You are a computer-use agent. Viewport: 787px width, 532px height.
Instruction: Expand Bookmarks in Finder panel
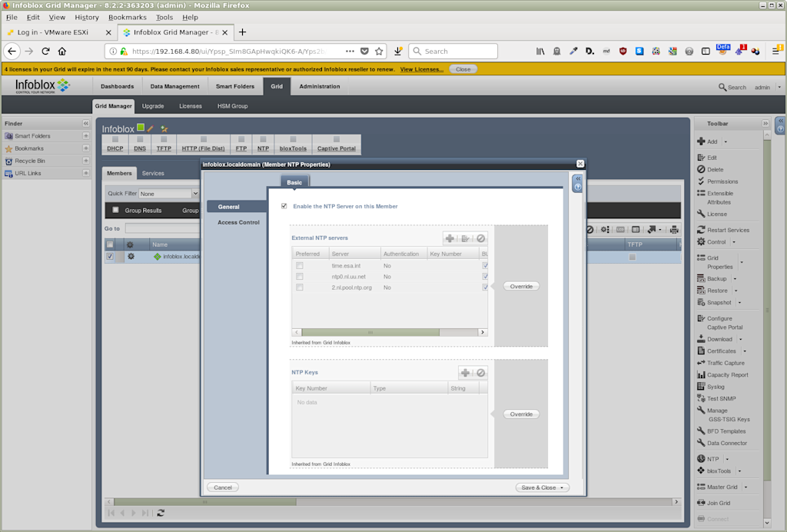[x=86, y=148]
